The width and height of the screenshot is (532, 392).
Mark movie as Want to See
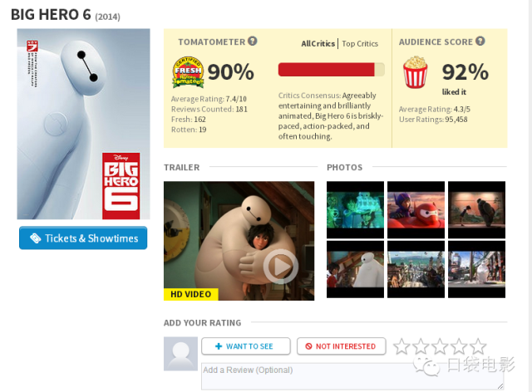(246, 346)
